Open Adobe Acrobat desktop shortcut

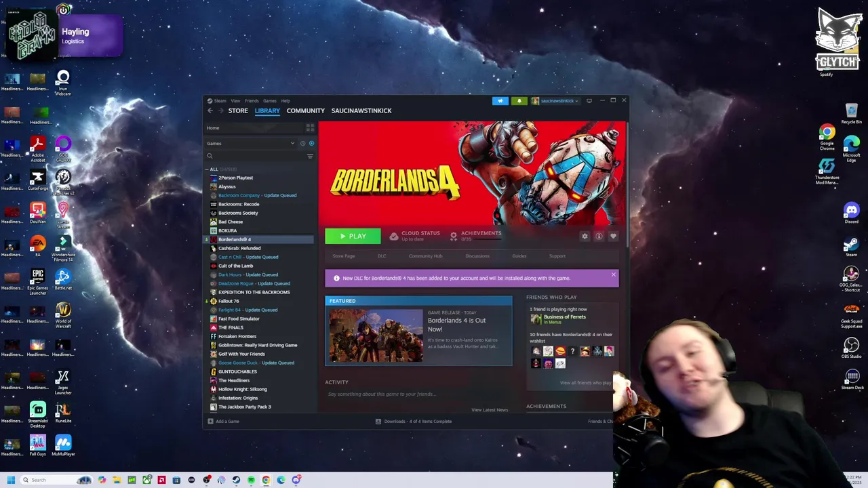[38, 150]
